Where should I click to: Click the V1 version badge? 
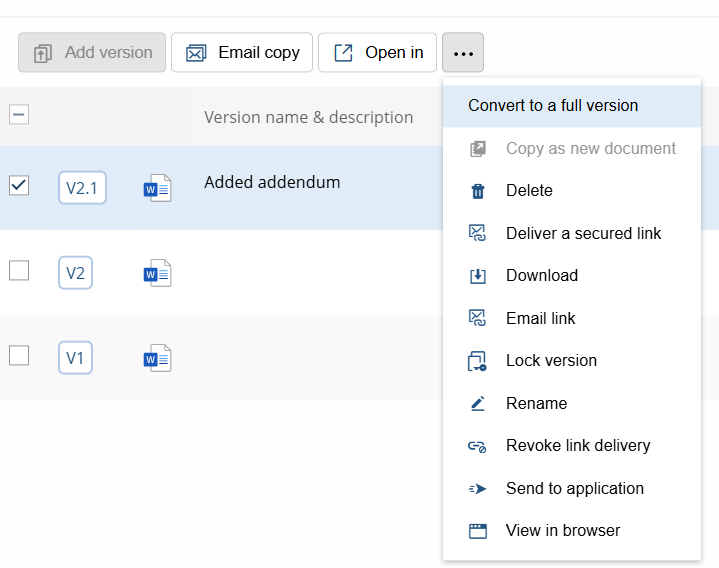75,358
